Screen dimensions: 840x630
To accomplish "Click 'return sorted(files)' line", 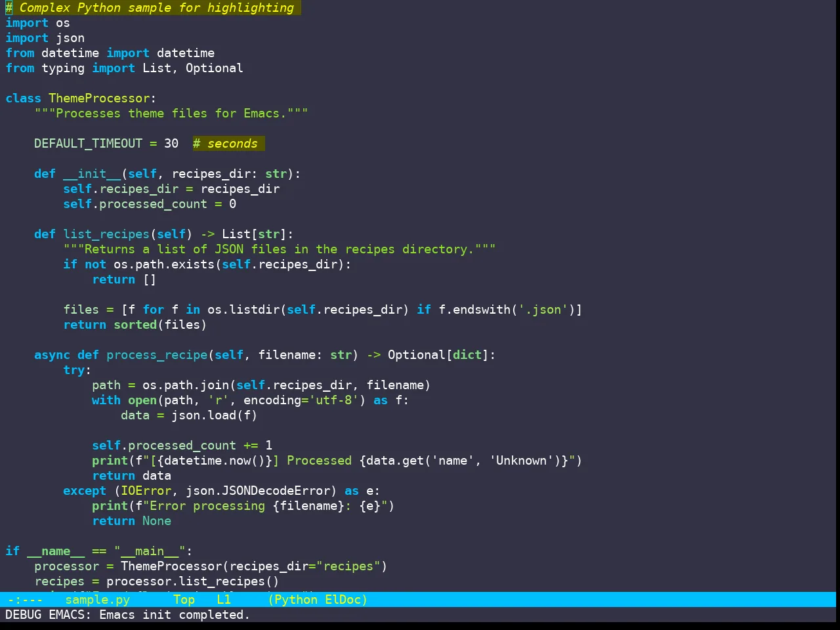I will pos(135,325).
